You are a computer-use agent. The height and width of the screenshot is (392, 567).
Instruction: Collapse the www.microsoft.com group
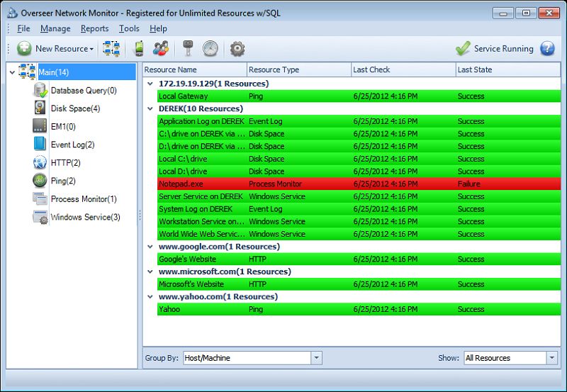click(150, 271)
